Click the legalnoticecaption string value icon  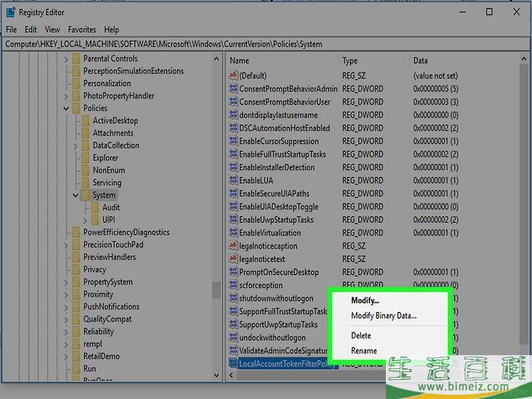pyautogui.click(x=233, y=246)
